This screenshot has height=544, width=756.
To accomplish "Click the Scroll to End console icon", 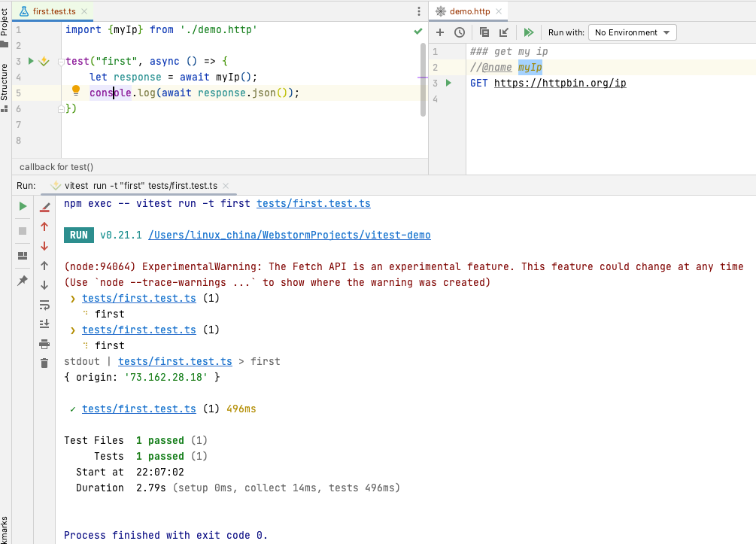I will (44, 323).
